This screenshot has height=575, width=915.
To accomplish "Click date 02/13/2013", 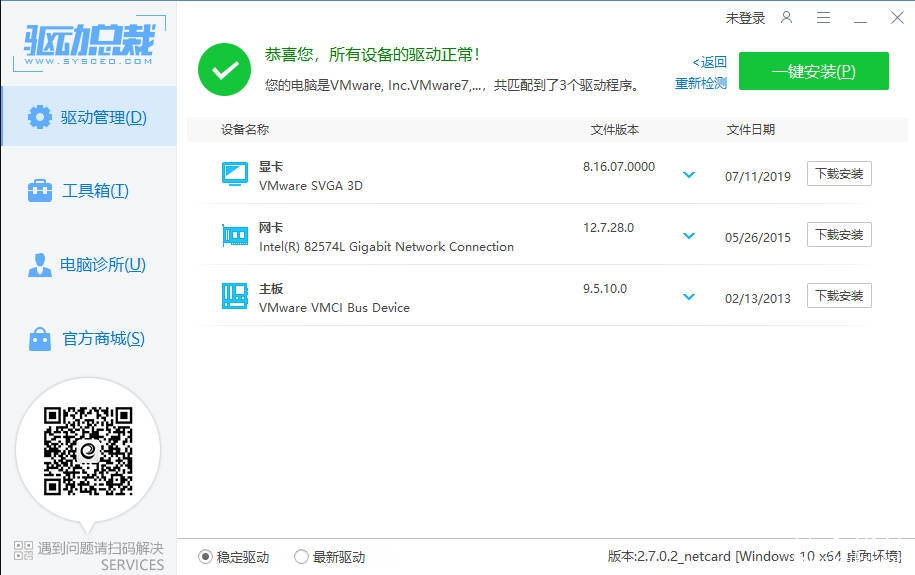I will pyautogui.click(x=757, y=298).
